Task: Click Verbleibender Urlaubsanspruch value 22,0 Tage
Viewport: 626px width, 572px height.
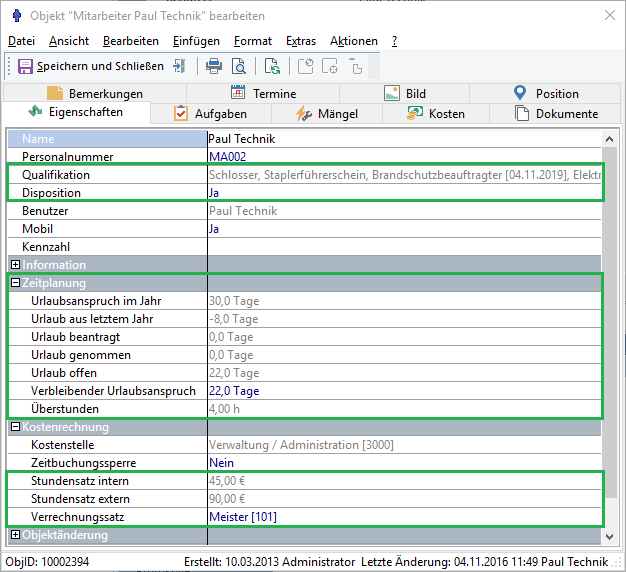Action: (x=404, y=391)
